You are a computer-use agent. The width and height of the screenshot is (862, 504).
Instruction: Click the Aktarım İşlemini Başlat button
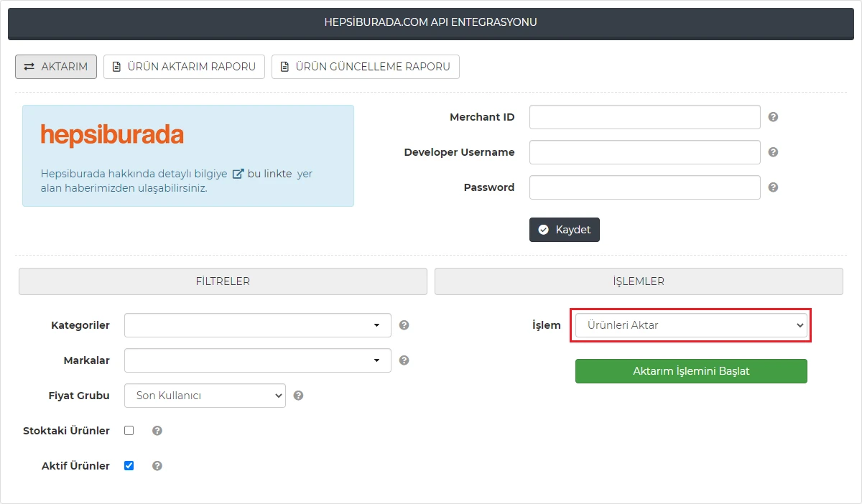point(690,371)
